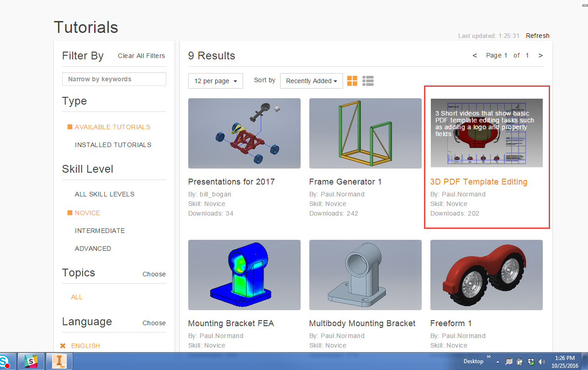Click the Frame Generator 1 title
Screen dimensions: 588x370
(345, 182)
